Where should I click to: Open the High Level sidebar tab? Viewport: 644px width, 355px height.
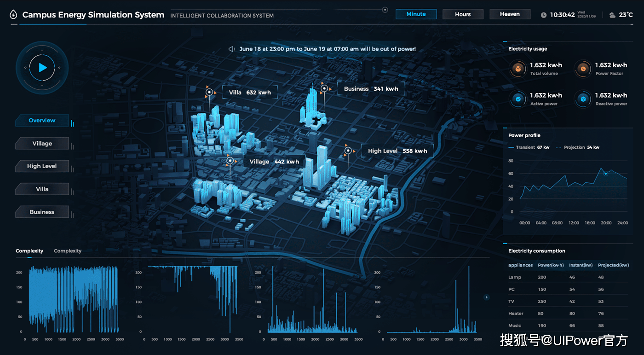(x=42, y=166)
